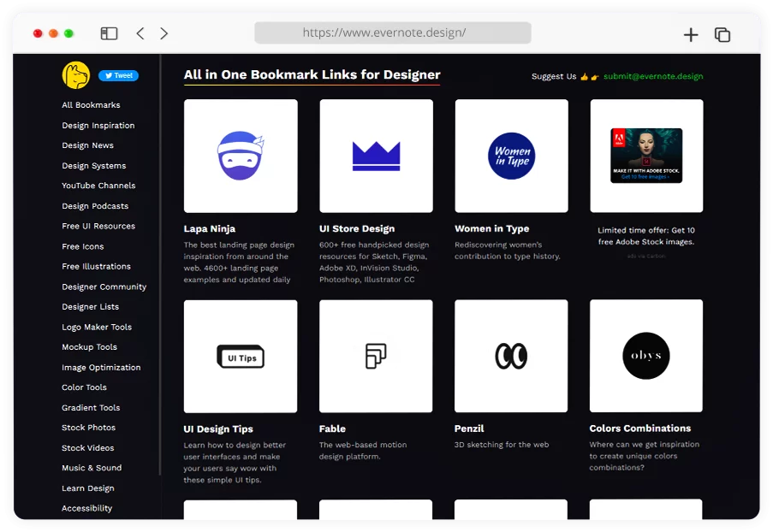Click the Fable title link
The width and height of the screenshot is (773, 532).
pyautogui.click(x=332, y=429)
